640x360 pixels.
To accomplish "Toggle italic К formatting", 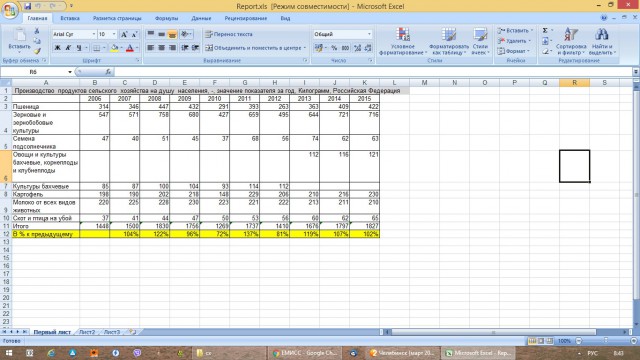I will point(68,48).
